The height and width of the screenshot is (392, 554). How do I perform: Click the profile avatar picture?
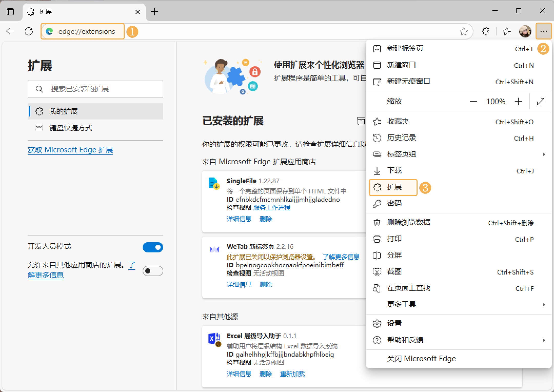(525, 31)
